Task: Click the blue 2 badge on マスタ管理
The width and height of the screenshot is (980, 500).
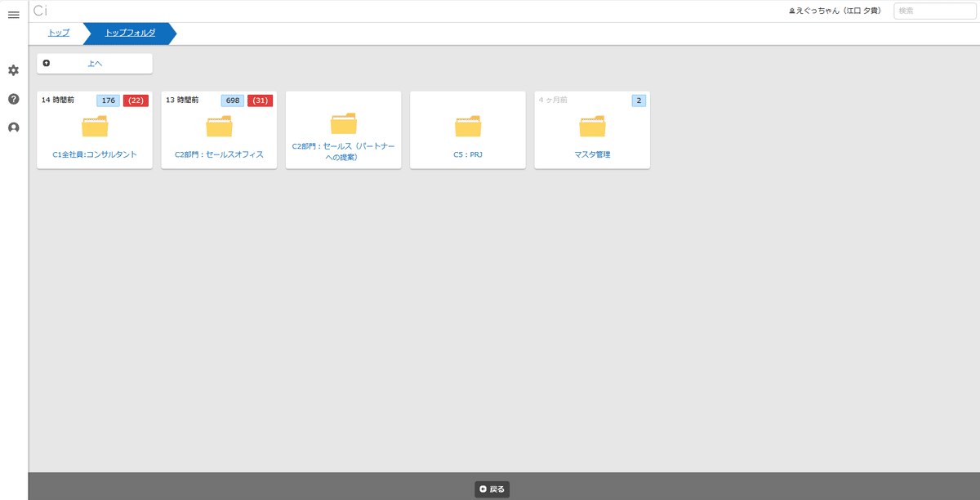Action: click(x=639, y=100)
